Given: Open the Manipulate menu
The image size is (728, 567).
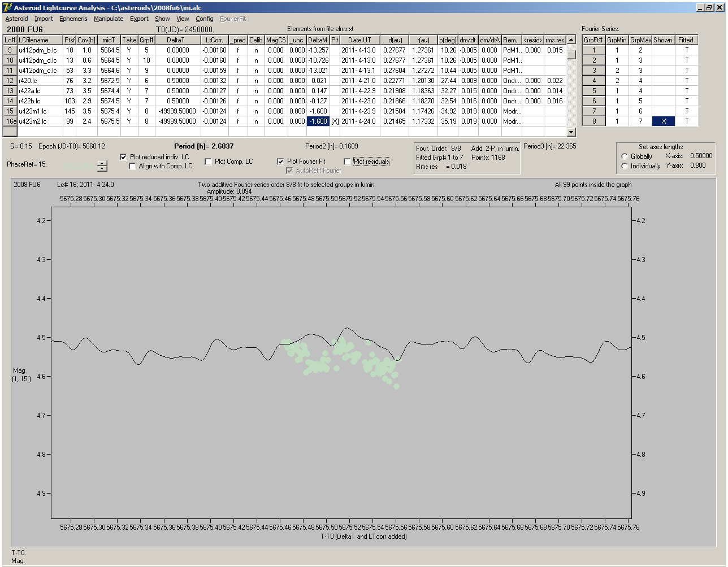Looking at the screenshot, I should [109, 19].
